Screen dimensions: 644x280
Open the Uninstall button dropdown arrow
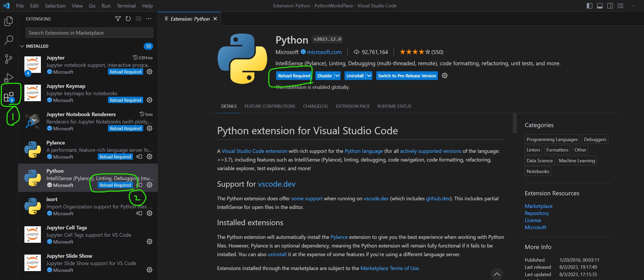[x=369, y=76]
